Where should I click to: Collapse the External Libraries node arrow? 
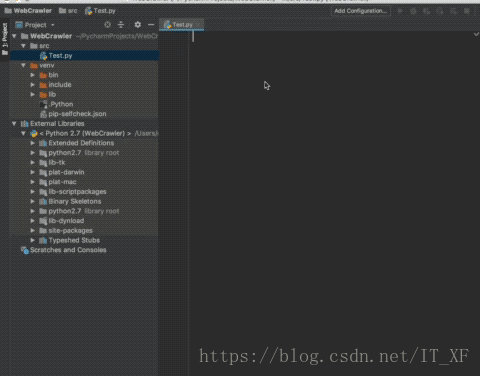[14, 124]
